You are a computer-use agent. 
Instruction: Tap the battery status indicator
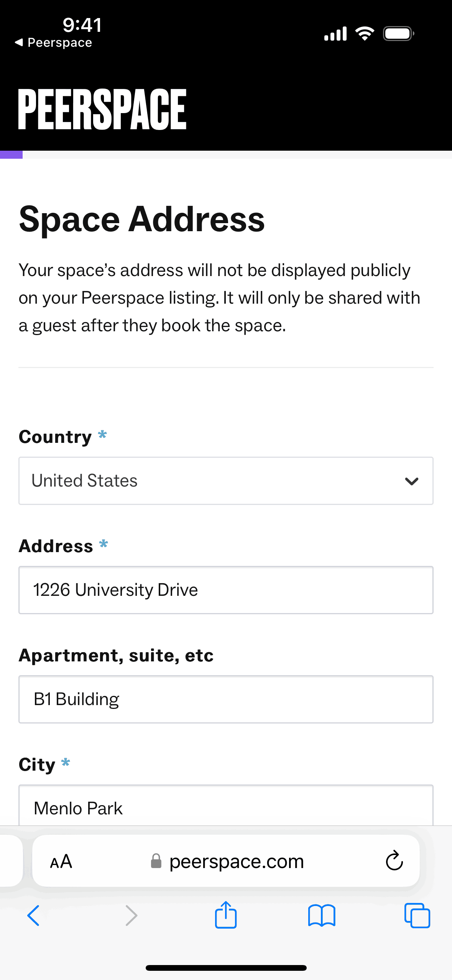(x=398, y=34)
